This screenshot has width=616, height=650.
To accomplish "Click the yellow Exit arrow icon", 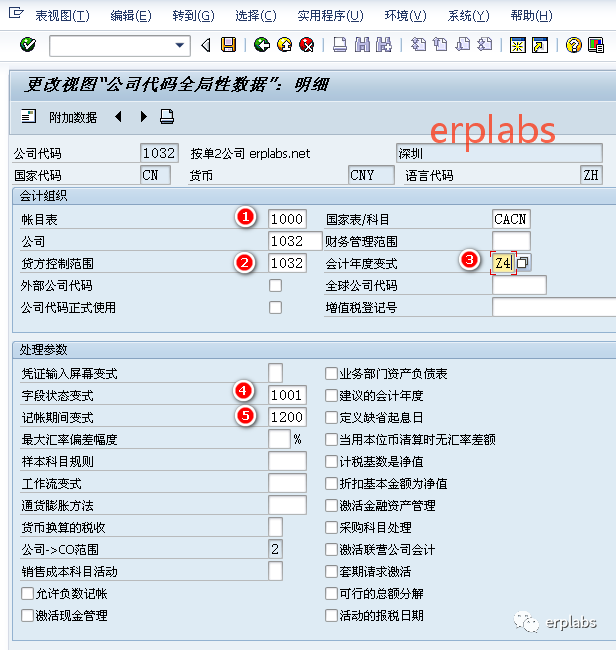I will [x=284, y=45].
